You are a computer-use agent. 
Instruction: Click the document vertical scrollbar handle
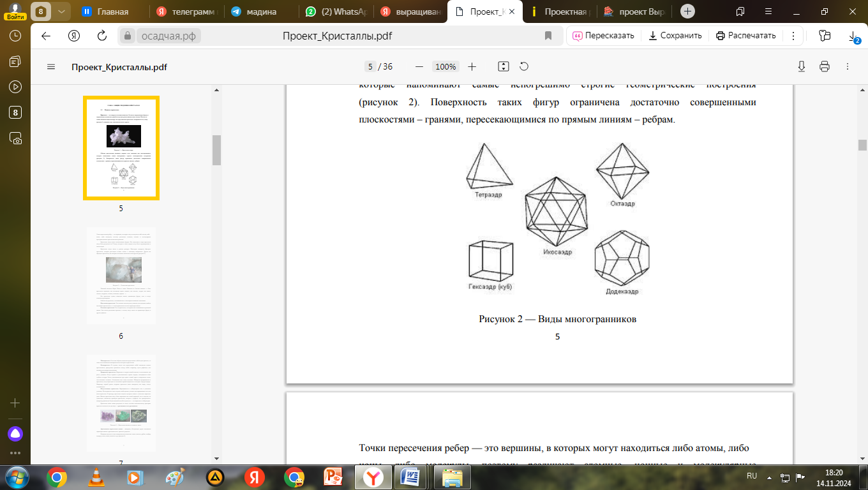862,145
